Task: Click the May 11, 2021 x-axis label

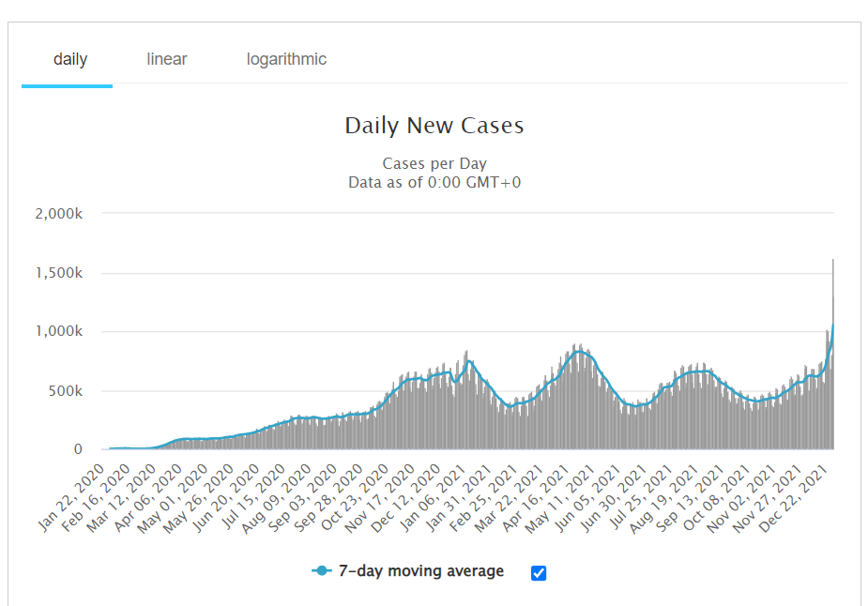Action: pos(559,497)
